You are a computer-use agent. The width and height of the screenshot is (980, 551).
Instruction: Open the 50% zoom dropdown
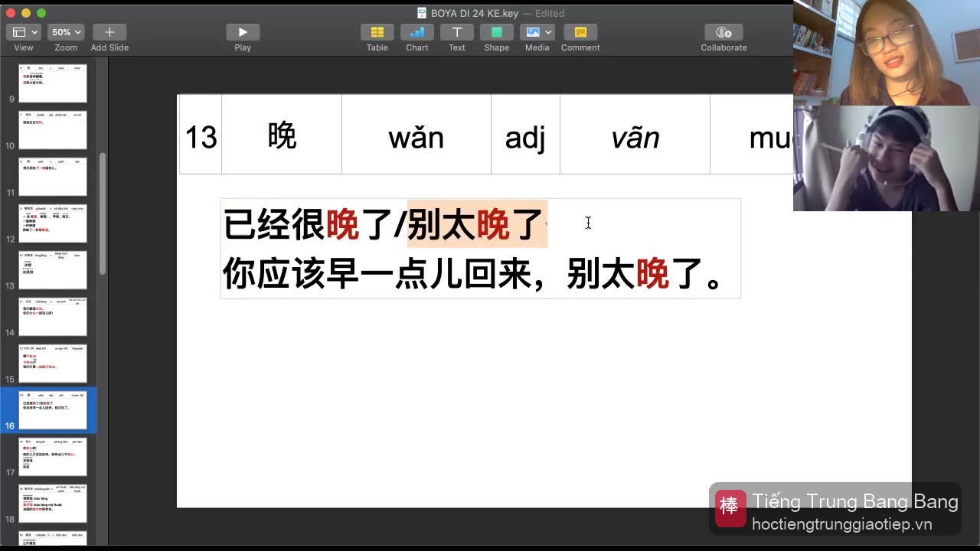coord(66,32)
